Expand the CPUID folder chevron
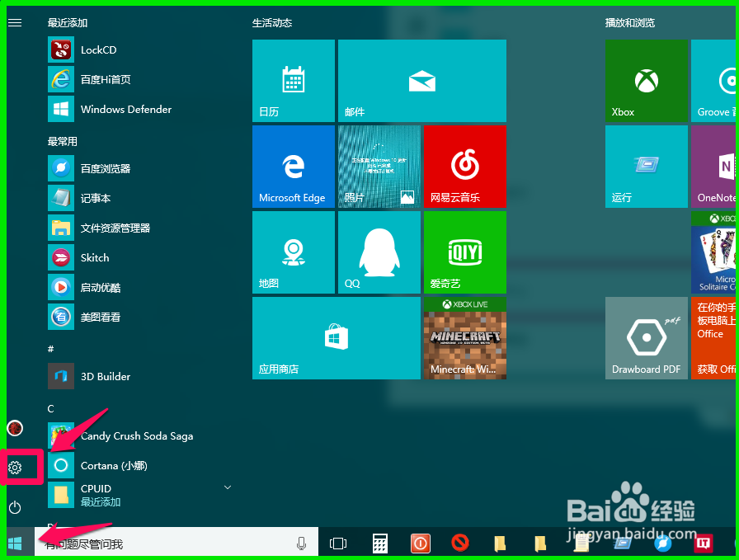This screenshot has height=560, width=739. click(228, 487)
